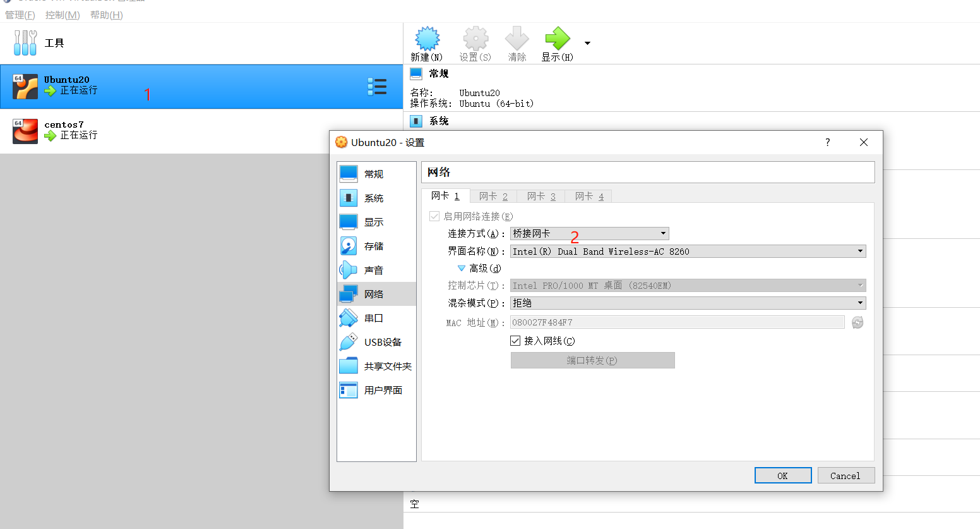Click the VM name value Ubuntu20 in details
This screenshot has width=980, height=529.
(479, 93)
